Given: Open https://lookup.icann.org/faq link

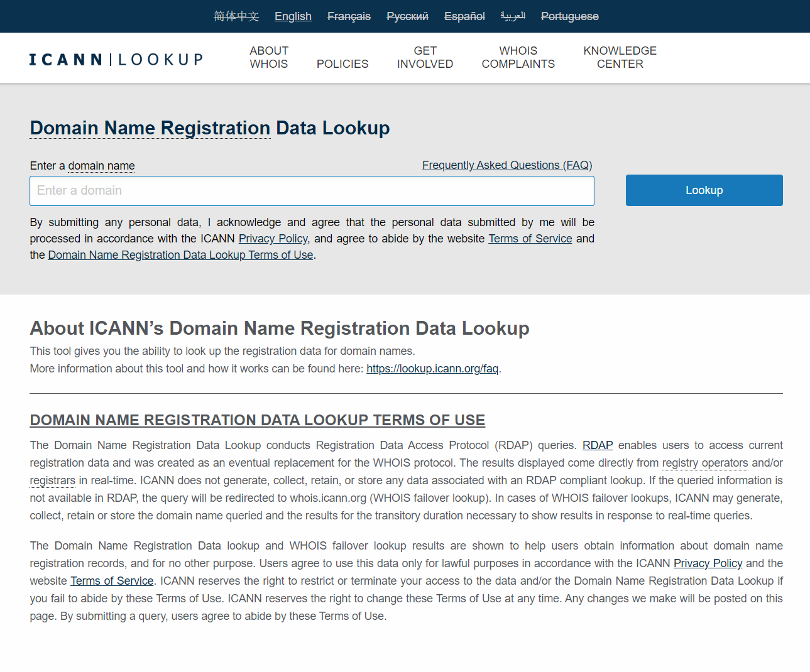Looking at the screenshot, I should [x=432, y=369].
